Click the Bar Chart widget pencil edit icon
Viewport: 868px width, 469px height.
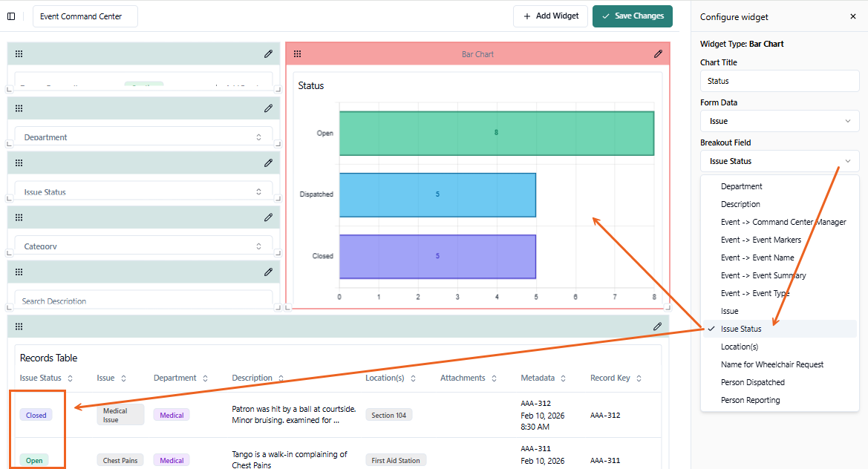658,53
